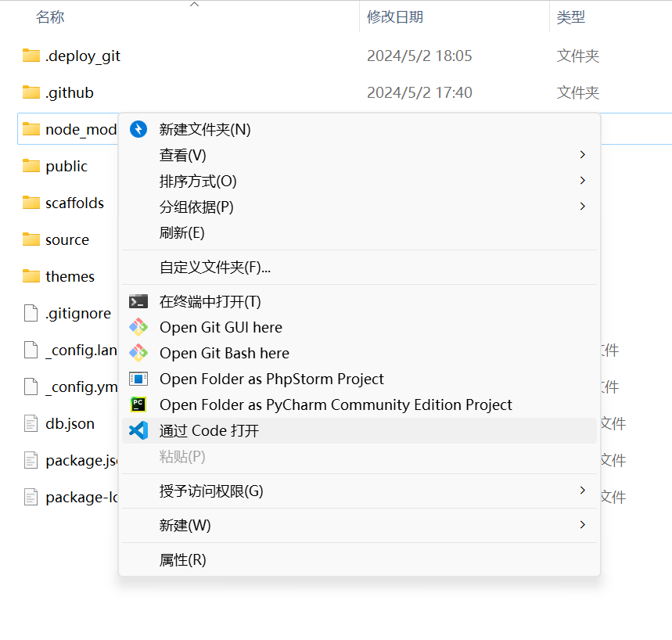The height and width of the screenshot is (640, 672).
Task: Sort by the 名称 column header
Action: click(x=50, y=17)
